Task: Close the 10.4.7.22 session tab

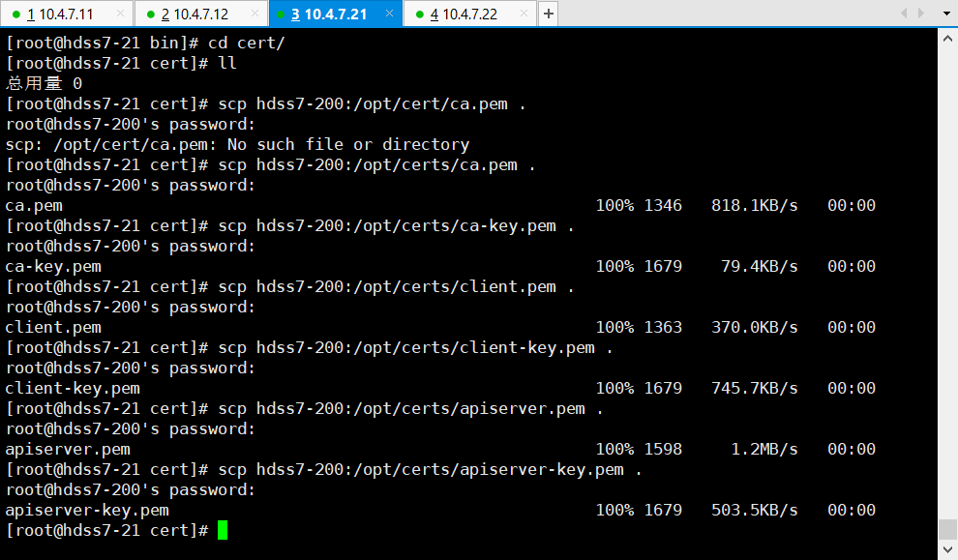Action: click(523, 14)
